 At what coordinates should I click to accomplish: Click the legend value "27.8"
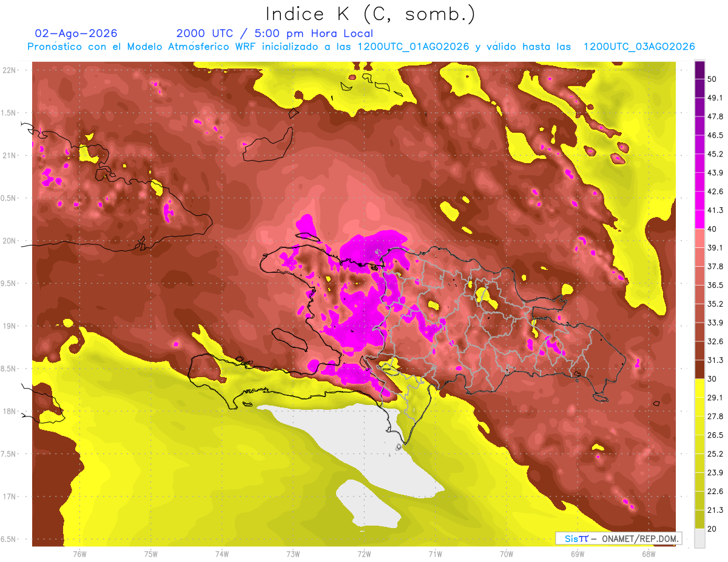[x=715, y=416]
